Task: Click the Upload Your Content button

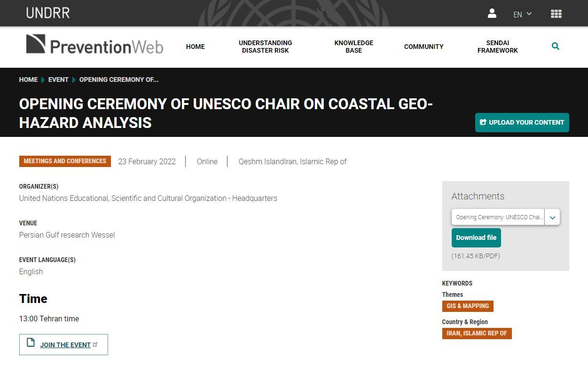Action: point(522,122)
